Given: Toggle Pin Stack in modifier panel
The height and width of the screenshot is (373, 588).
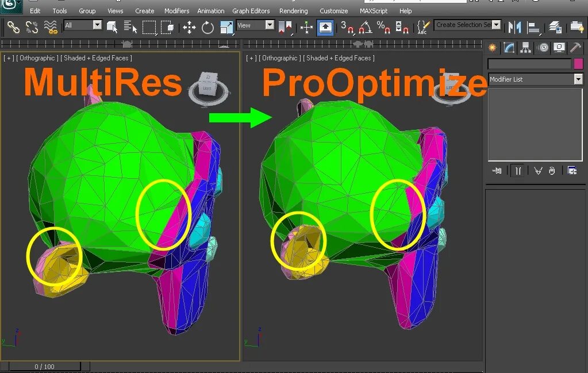Looking at the screenshot, I should pyautogui.click(x=497, y=171).
